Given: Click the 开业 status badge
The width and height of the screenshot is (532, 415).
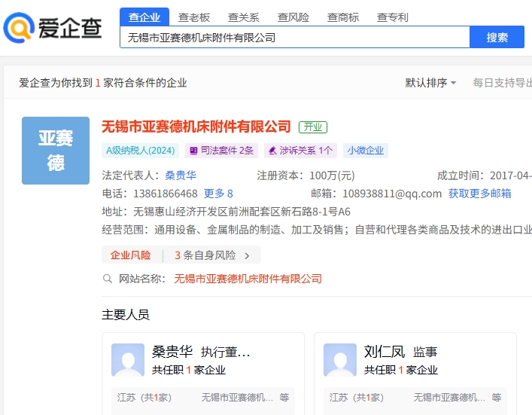Looking at the screenshot, I should pos(313,127).
